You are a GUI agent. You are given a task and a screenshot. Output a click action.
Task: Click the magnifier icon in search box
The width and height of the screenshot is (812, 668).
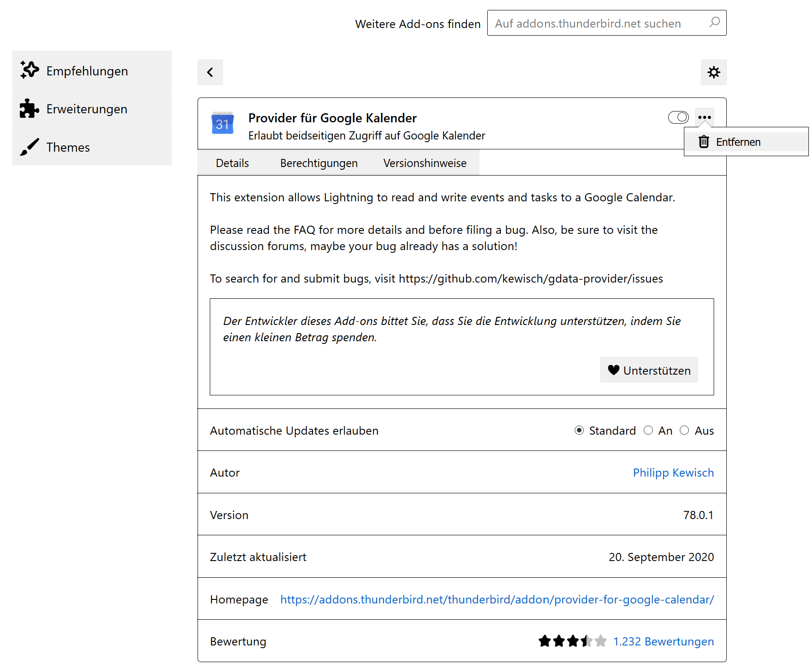(x=715, y=23)
